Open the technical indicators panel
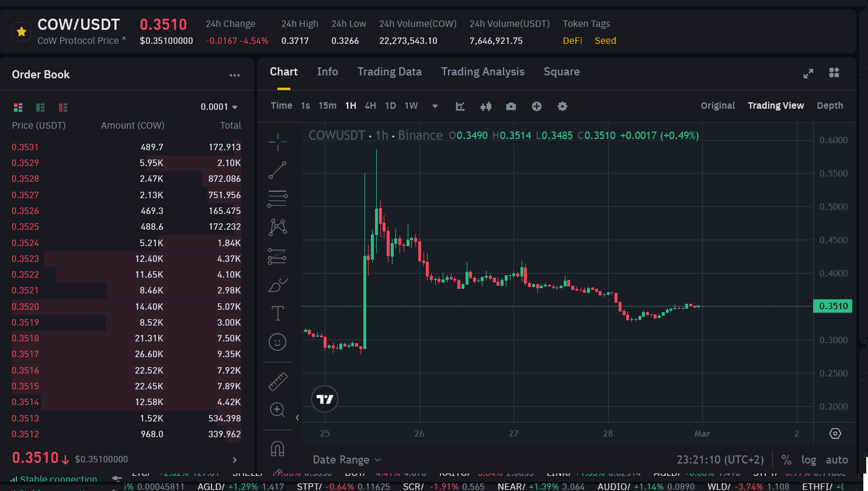This screenshot has height=491, width=868. pyautogui.click(x=460, y=106)
